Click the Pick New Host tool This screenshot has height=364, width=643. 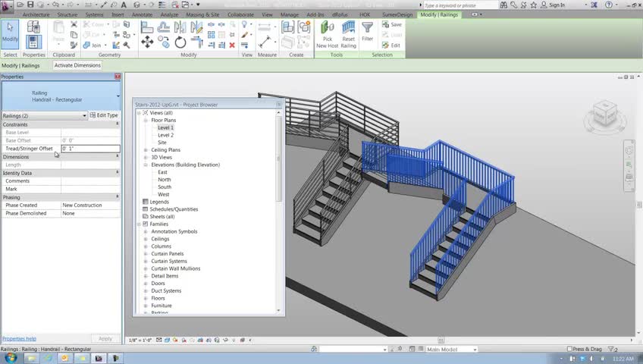click(327, 34)
